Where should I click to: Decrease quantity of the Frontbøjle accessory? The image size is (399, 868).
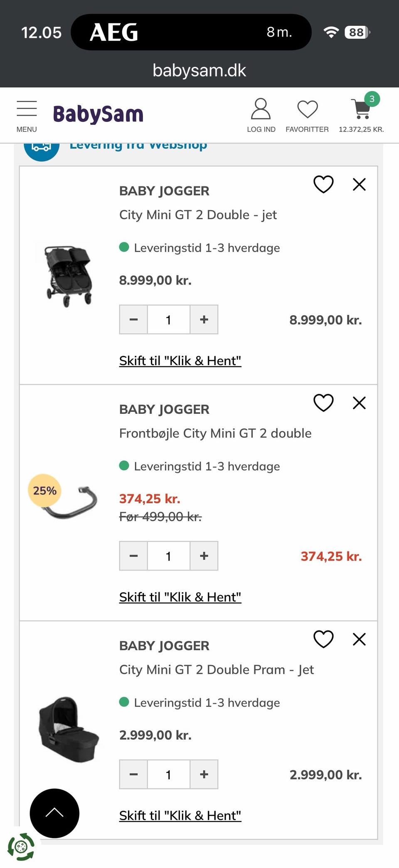(x=133, y=556)
